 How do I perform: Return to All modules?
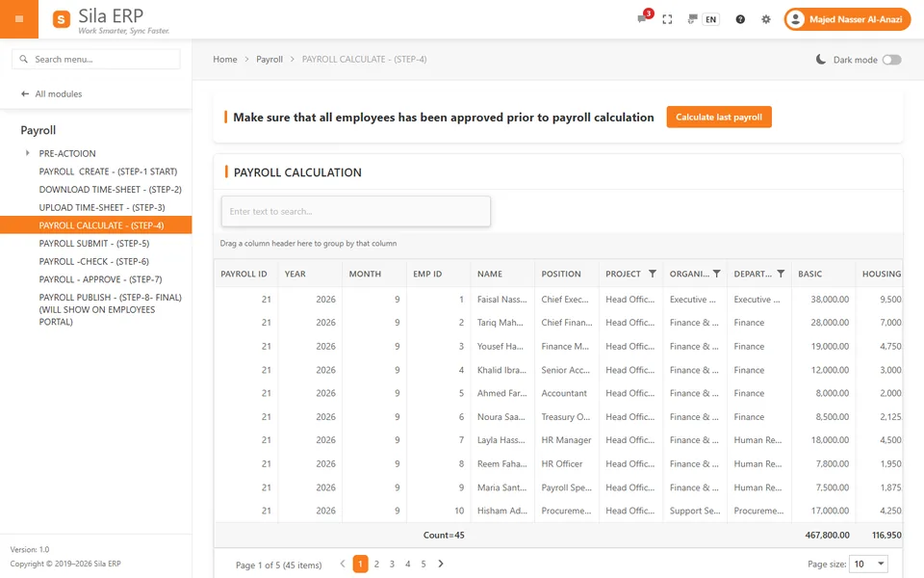coord(59,93)
